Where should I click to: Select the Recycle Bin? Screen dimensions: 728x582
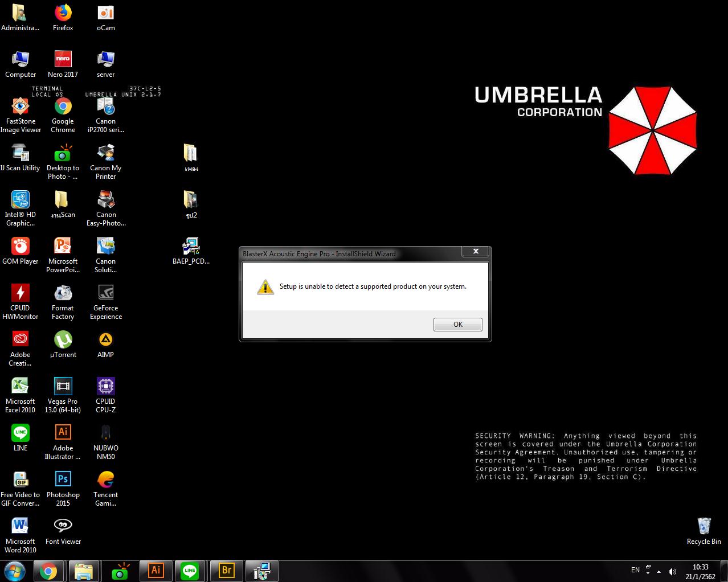(x=704, y=531)
